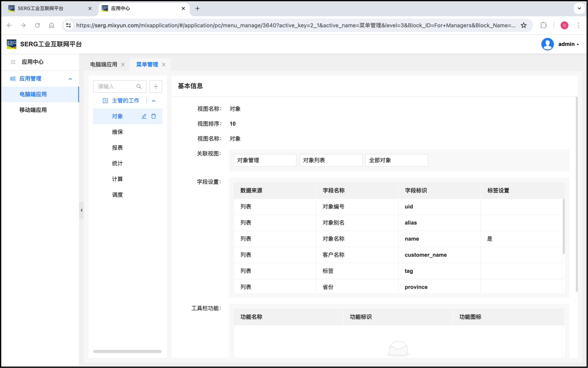Click the search magnifier icon in menu search
The height and width of the screenshot is (368, 588).
pos(139,86)
